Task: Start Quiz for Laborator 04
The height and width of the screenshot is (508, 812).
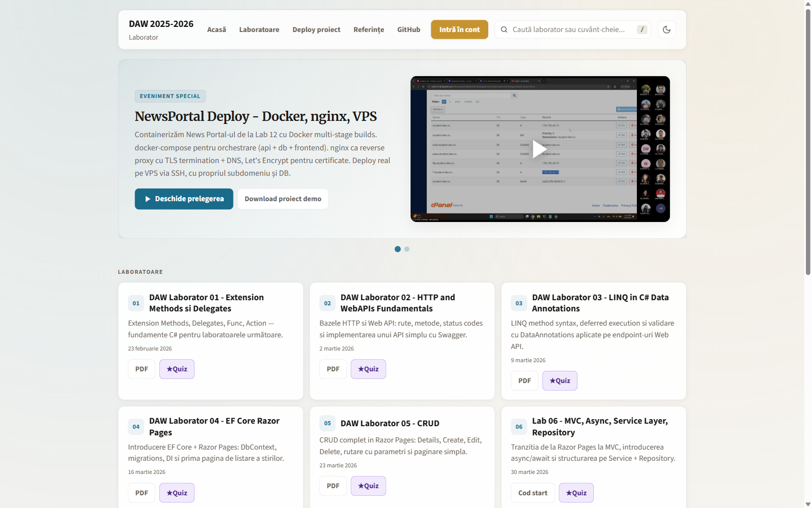Action: pyautogui.click(x=177, y=493)
